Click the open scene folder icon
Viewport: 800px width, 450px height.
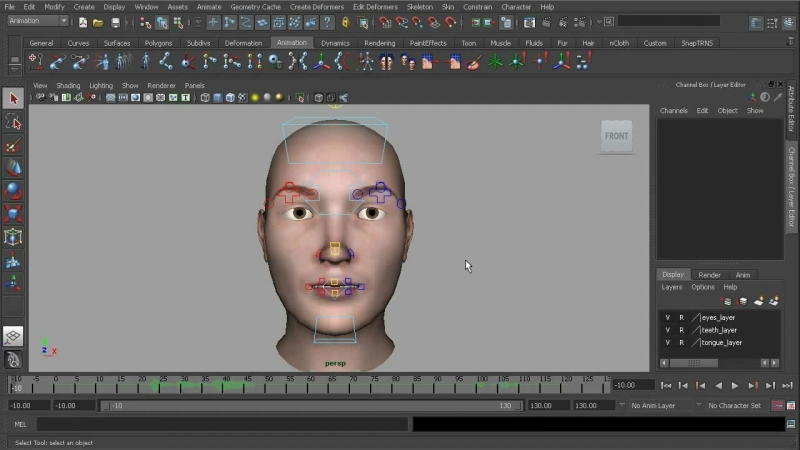click(x=98, y=22)
